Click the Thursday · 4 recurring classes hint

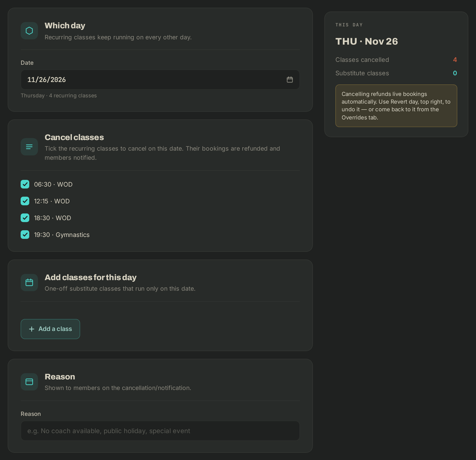tap(59, 96)
